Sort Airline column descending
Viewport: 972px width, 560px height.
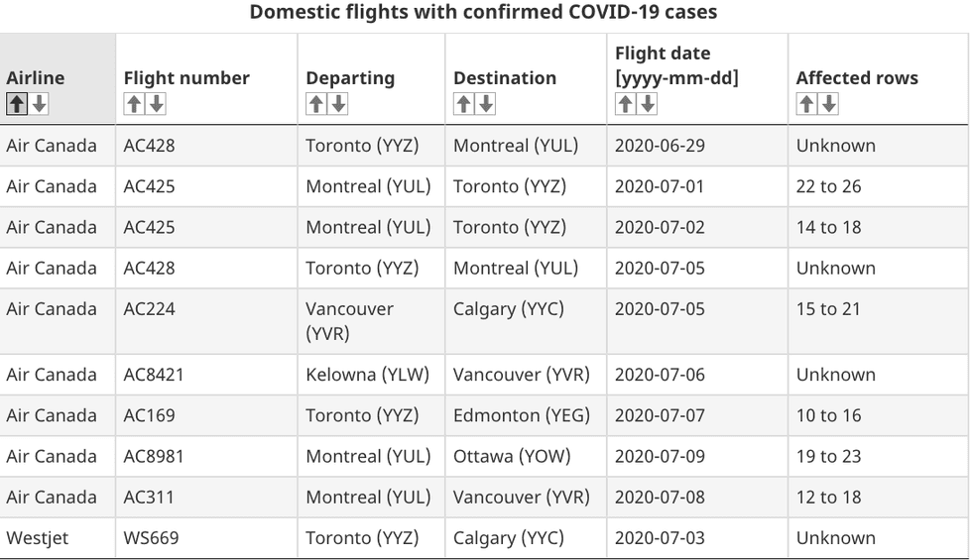click(39, 104)
